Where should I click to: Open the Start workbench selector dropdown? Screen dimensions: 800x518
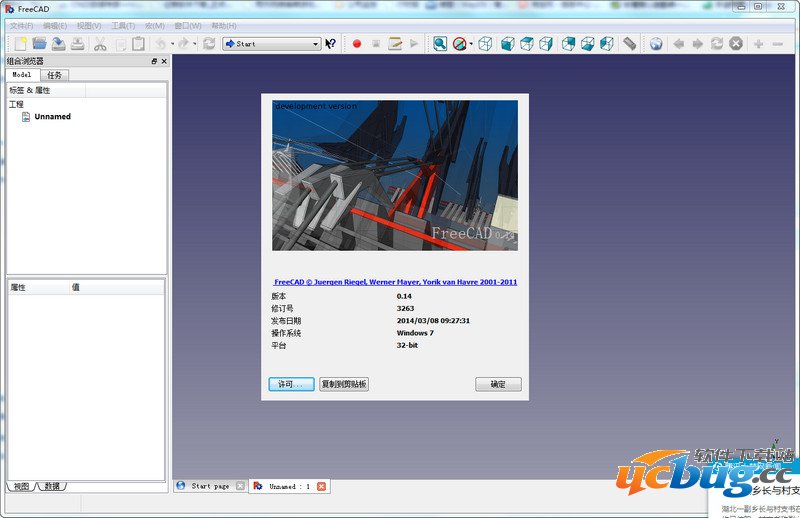(272, 44)
